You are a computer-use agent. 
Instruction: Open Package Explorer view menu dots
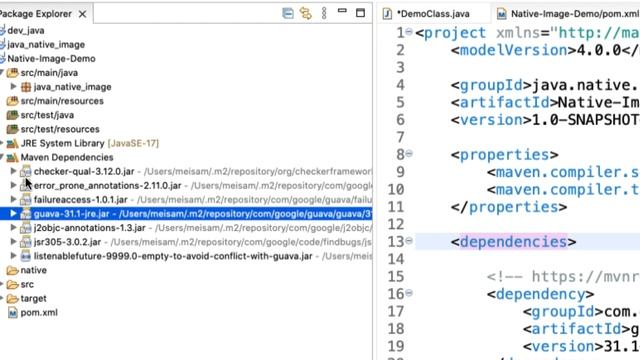(324, 13)
